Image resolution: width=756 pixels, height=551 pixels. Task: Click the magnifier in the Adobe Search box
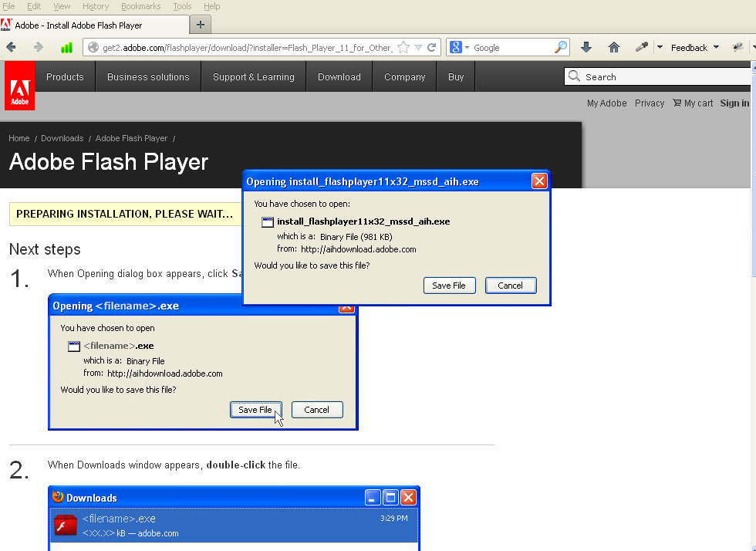point(574,76)
